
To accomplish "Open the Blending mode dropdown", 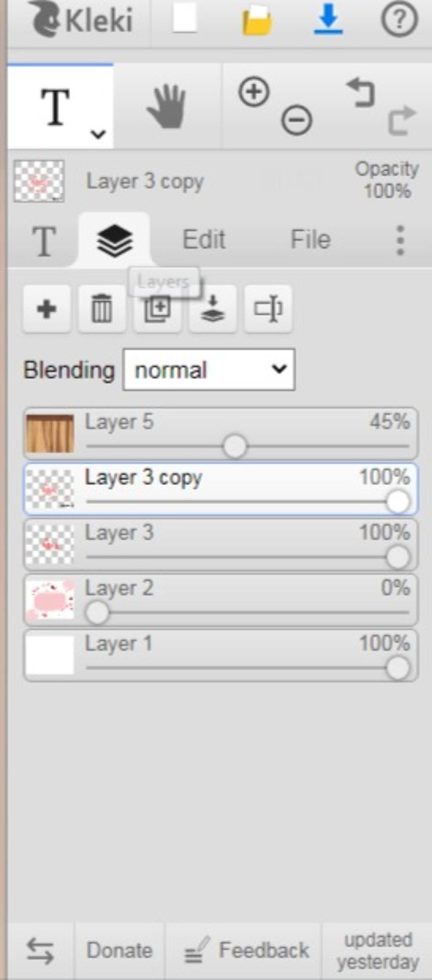I will (x=209, y=370).
